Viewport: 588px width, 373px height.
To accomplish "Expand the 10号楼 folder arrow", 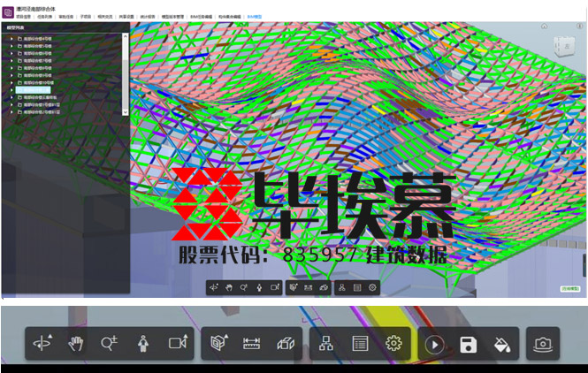I will pyautogui.click(x=11, y=82).
